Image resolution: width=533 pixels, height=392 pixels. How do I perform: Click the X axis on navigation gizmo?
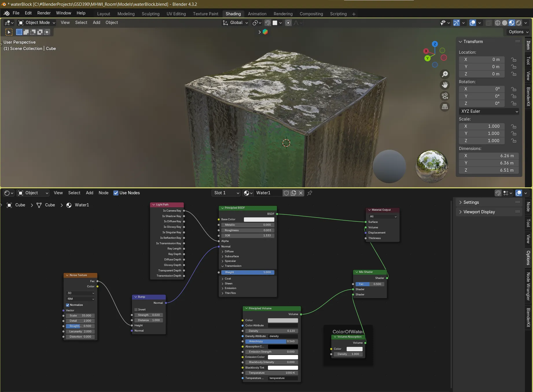pos(426,51)
